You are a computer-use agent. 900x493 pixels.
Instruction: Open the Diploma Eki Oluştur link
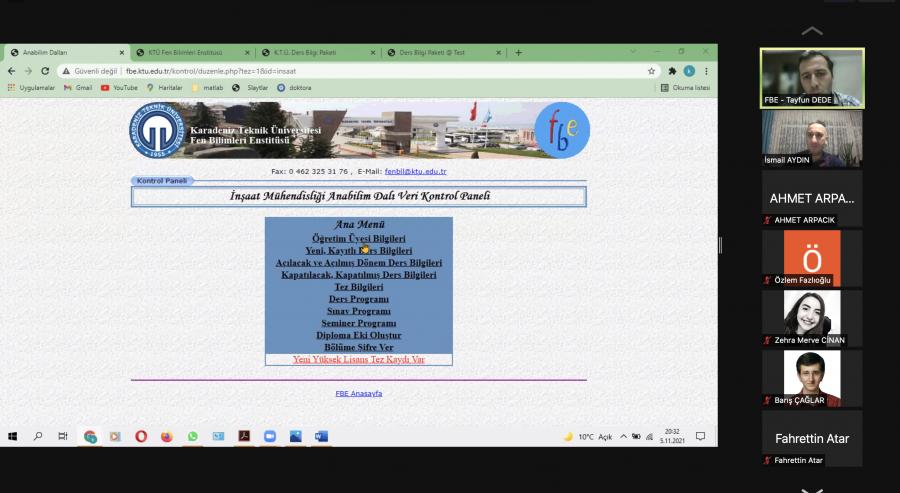click(x=359, y=335)
